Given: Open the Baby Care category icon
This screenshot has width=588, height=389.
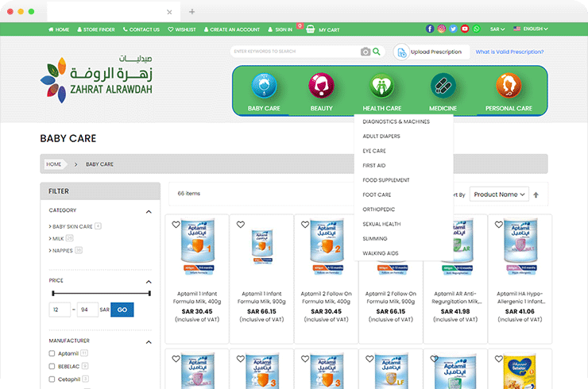Looking at the screenshot, I should (x=264, y=86).
